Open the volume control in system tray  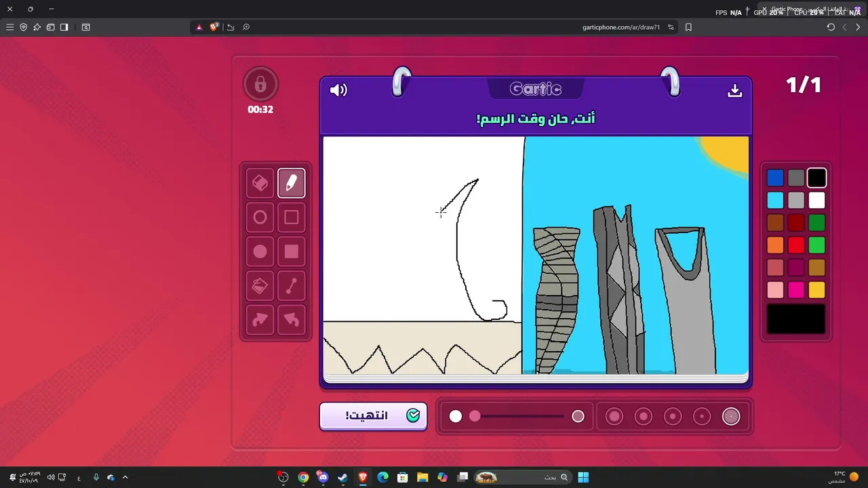point(51,477)
